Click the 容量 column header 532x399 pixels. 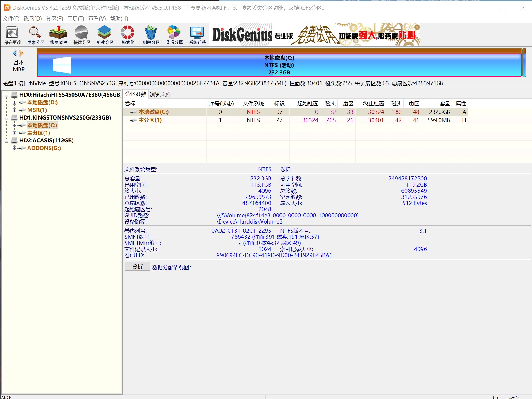pos(437,104)
